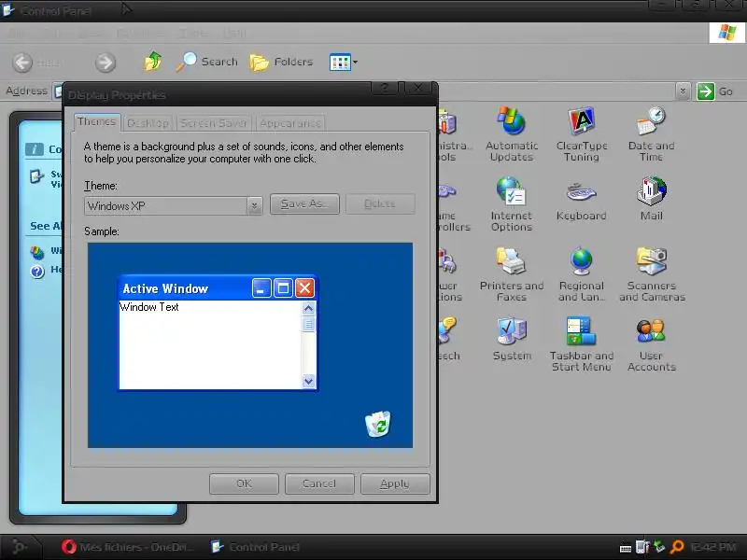This screenshot has height=560, width=747.
Task: Click the Control Panel title bar icon
Action: pos(8,9)
